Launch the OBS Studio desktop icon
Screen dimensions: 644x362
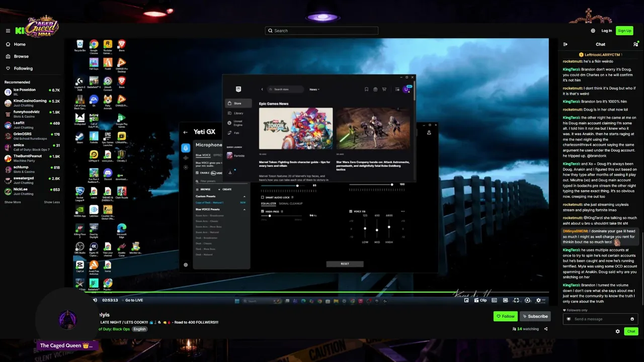[x=79, y=248]
